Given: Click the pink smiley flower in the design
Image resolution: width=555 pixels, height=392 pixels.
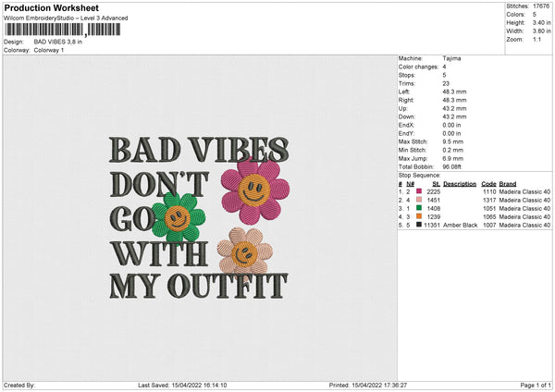Looking at the screenshot, I should 255,190.
